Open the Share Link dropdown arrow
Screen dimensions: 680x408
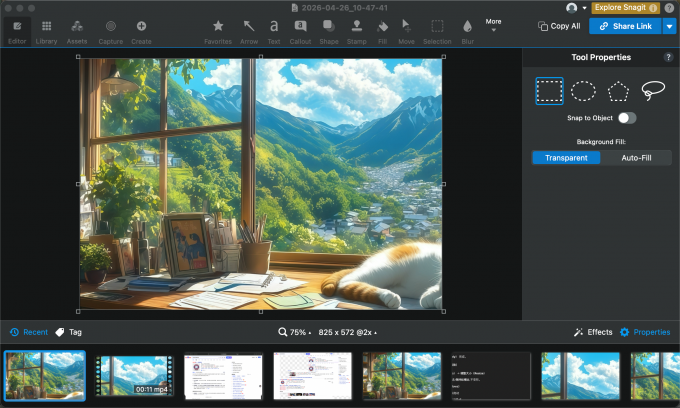point(670,26)
